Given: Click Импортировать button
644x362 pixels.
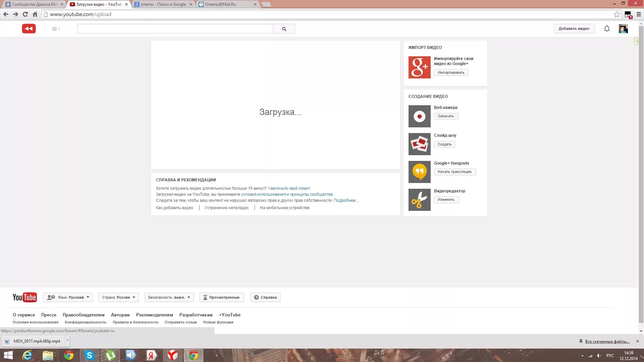Looking at the screenshot, I should [x=451, y=72].
